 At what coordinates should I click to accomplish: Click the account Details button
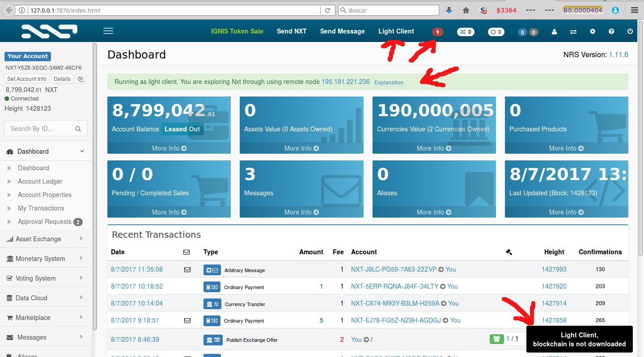coord(62,79)
